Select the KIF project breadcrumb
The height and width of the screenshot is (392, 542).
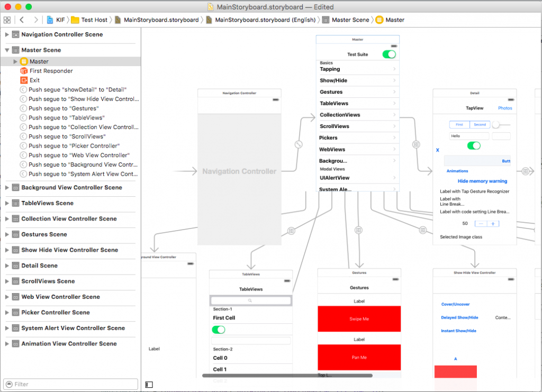(57, 20)
